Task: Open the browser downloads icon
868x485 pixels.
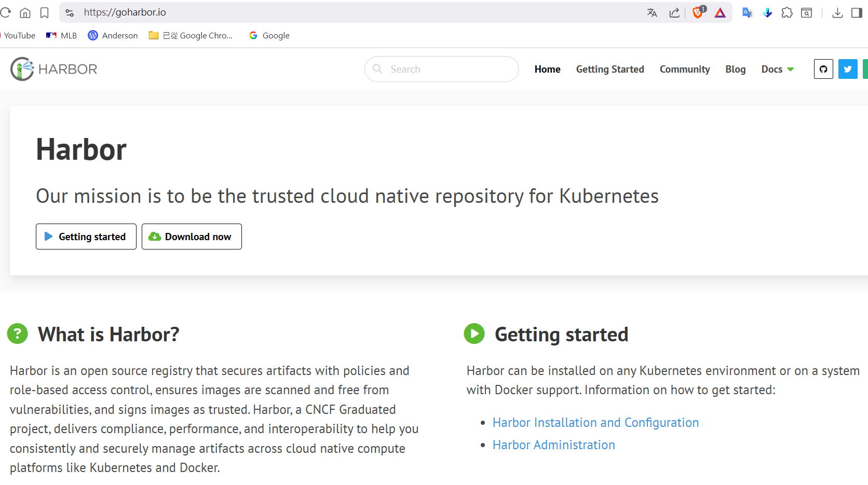Action: (x=837, y=13)
